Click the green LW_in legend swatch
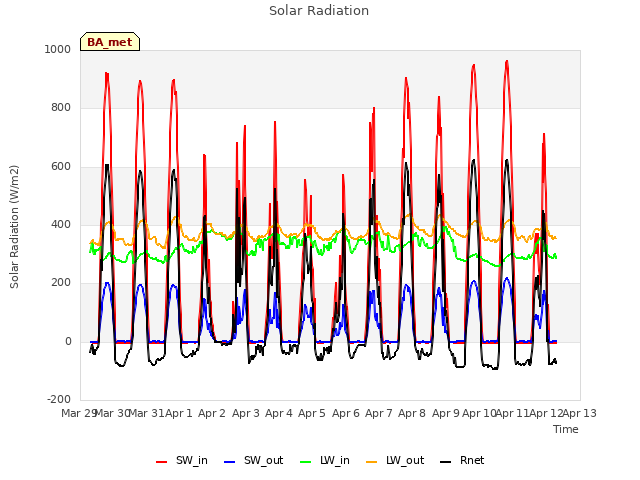 point(306,462)
